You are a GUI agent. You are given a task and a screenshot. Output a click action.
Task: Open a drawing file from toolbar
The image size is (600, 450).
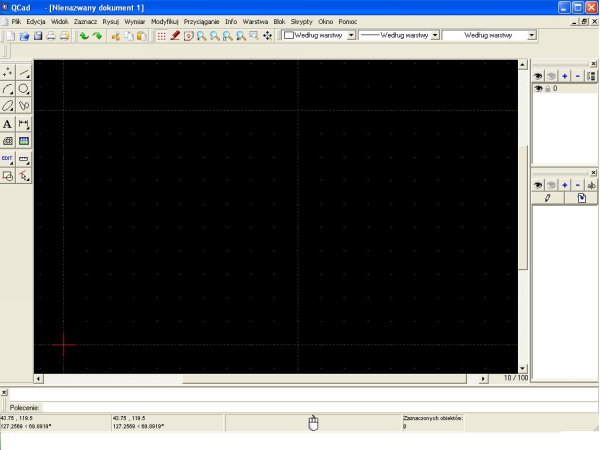pos(24,36)
